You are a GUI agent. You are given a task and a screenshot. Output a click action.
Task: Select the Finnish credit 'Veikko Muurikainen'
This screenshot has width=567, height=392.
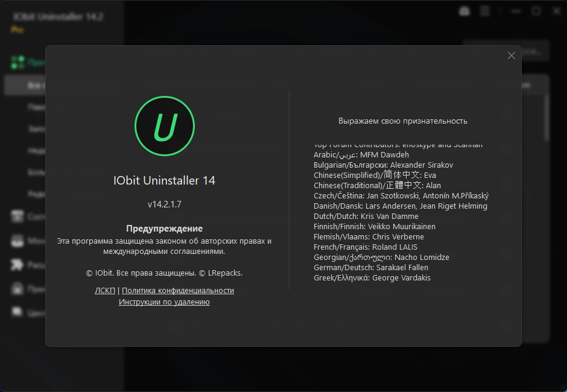374,227
